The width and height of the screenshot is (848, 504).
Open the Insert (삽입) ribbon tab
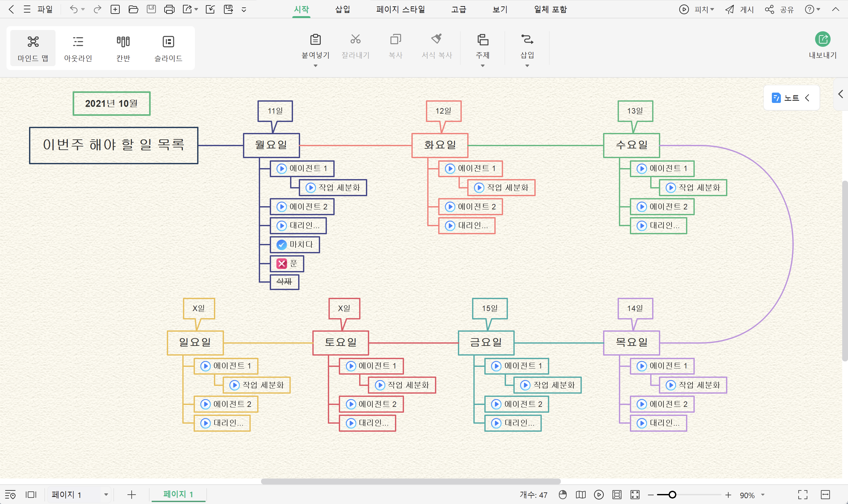pos(342,9)
